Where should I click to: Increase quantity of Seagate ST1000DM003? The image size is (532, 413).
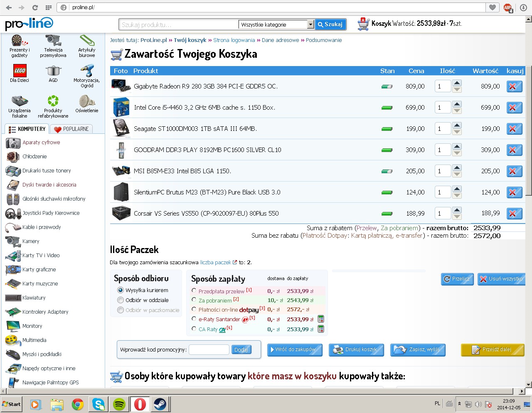(457, 125)
